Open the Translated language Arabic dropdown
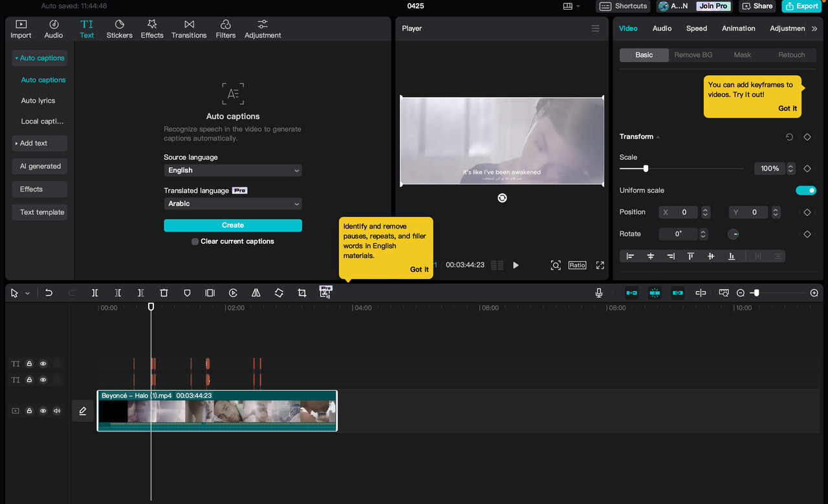 (x=233, y=204)
